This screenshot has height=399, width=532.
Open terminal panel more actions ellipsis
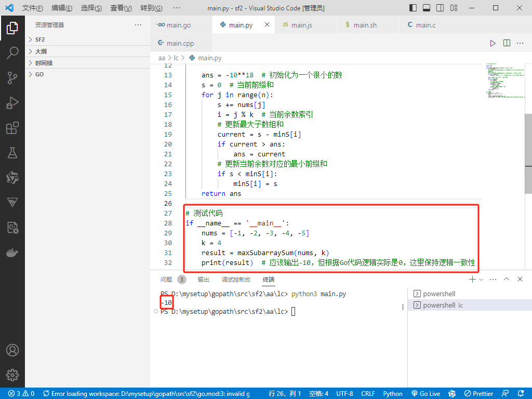pyautogui.click(x=493, y=279)
